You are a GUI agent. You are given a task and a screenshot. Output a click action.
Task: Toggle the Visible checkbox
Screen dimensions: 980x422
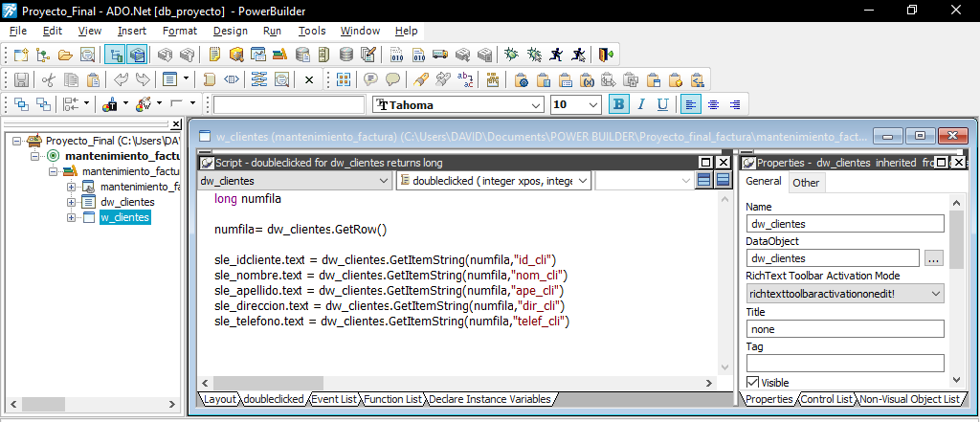pyautogui.click(x=753, y=382)
